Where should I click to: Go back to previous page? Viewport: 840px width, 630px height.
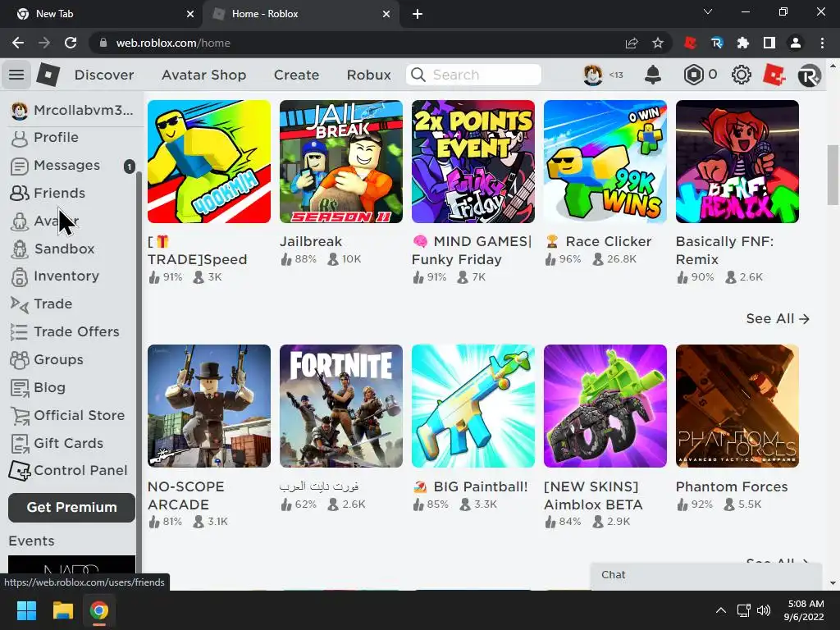(18, 43)
